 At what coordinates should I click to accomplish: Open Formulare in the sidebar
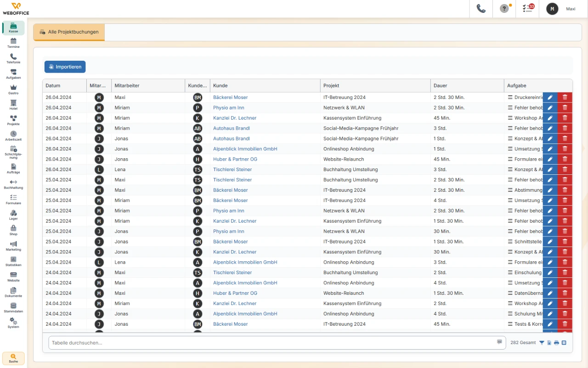[x=13, y=200]
